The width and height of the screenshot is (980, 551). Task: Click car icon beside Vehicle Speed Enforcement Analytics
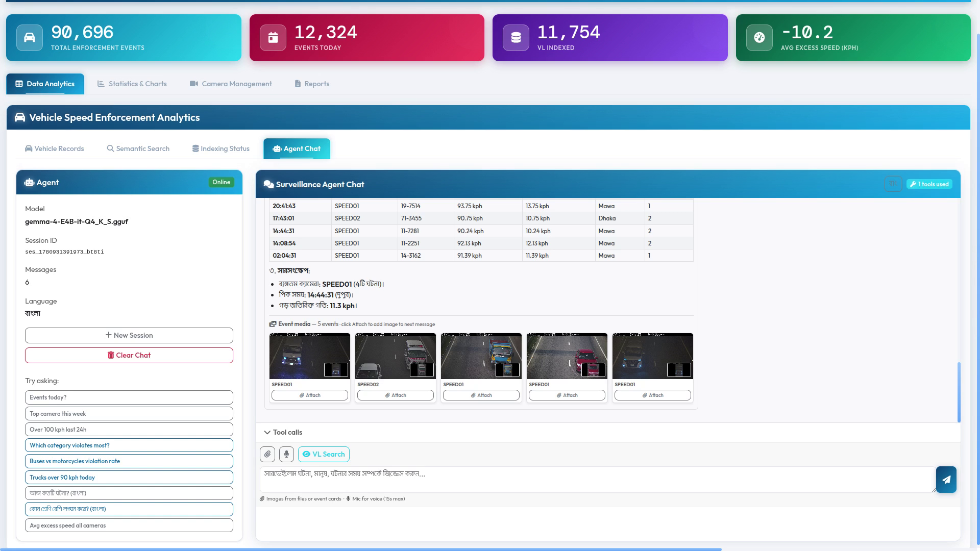(x=20, y=117)
